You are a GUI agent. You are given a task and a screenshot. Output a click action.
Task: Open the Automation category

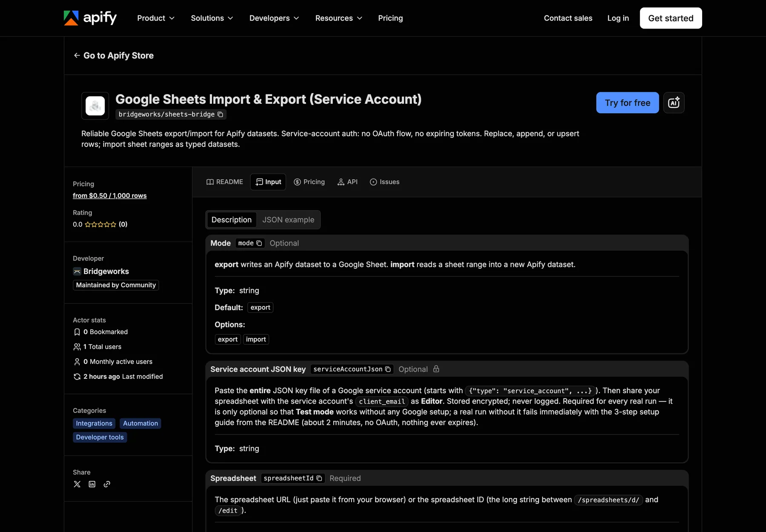[140, 423]
